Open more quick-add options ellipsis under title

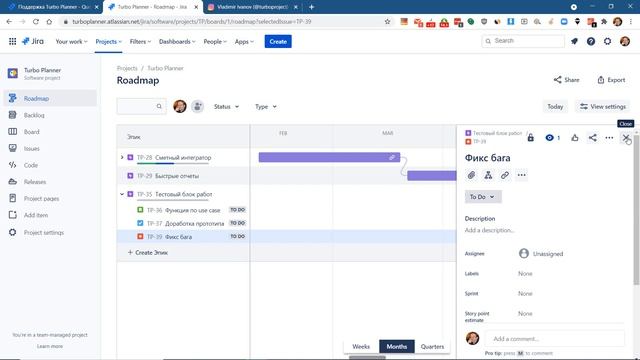[522, 175]
